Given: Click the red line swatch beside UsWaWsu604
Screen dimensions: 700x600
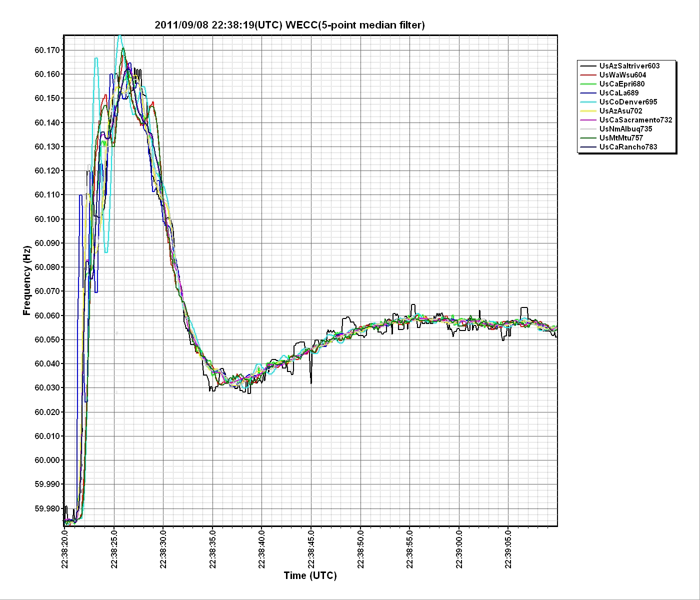Looking at the screenshot, I should point(588,75).
